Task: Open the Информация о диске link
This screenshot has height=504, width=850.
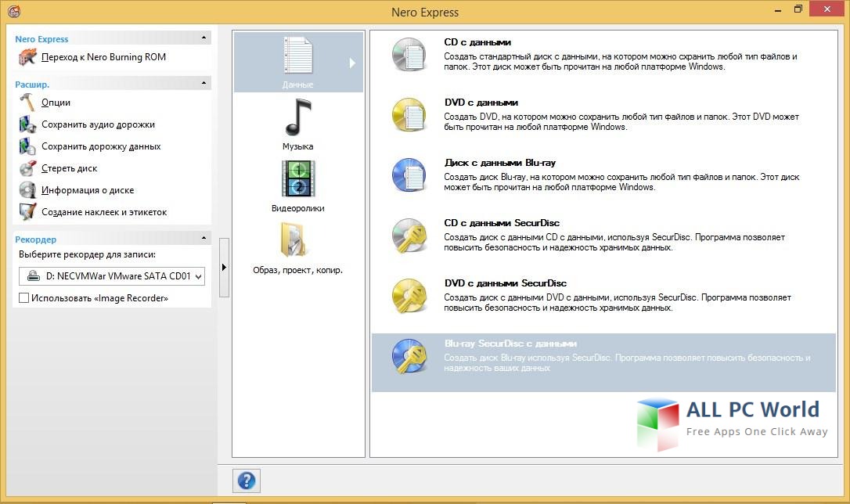Action: click(88, 190)
